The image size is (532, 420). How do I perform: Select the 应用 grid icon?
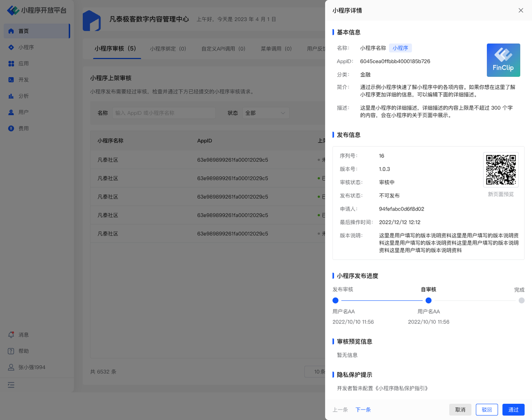pyautogui.click(x=11, y=64)
